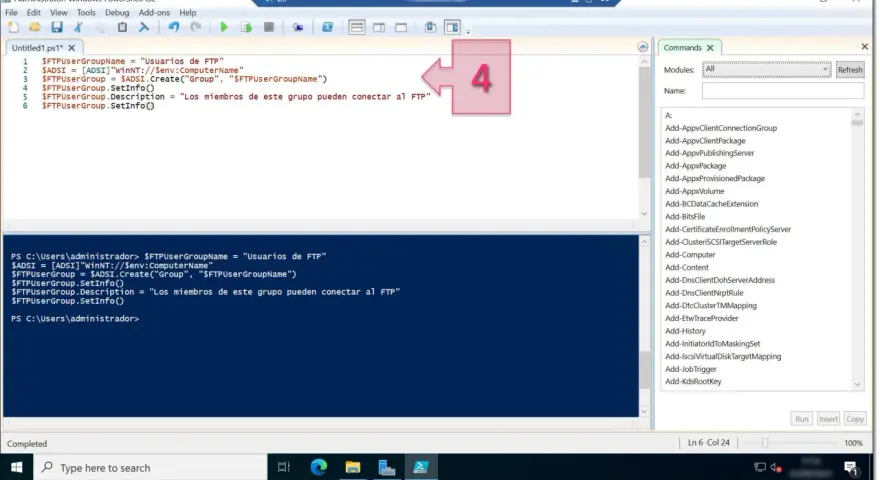
Task: Stop Operation square icon
Action: pos(268,27)
